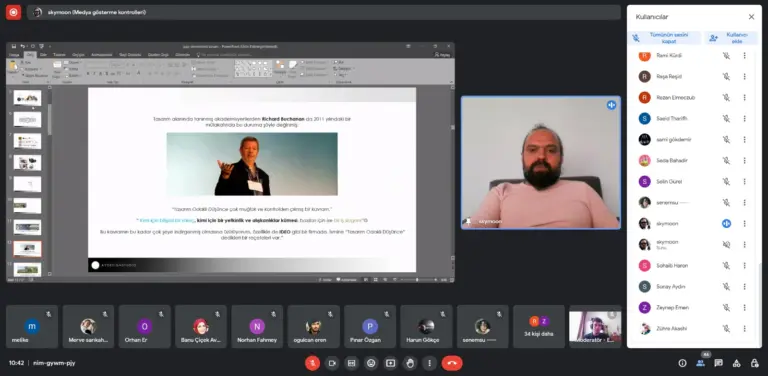Turn on captions in the call bar
This screenshot has width=768, height=376.
coord(351,363)
